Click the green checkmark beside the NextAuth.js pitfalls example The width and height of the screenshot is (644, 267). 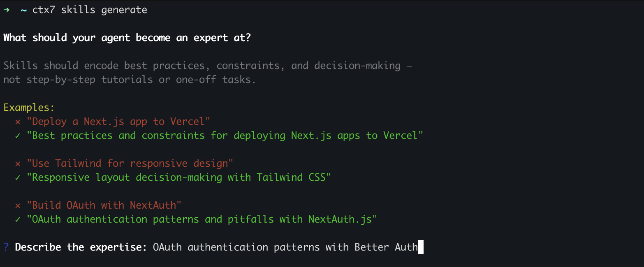(x=18, y=219)
